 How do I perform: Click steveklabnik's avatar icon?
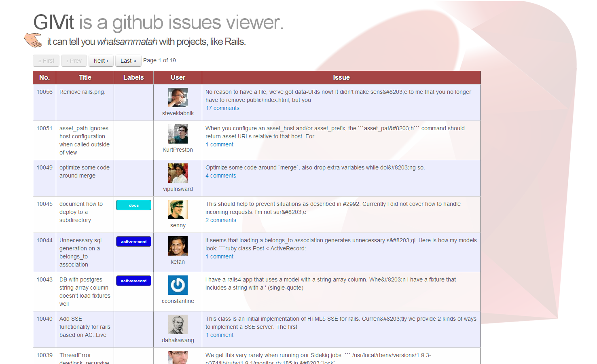(178, 97)
